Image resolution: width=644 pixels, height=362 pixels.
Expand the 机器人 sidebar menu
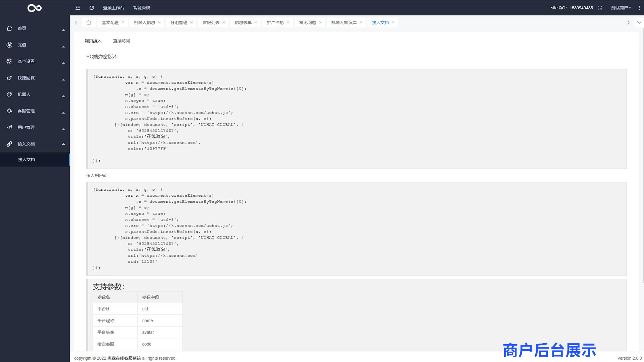point(35,95)
